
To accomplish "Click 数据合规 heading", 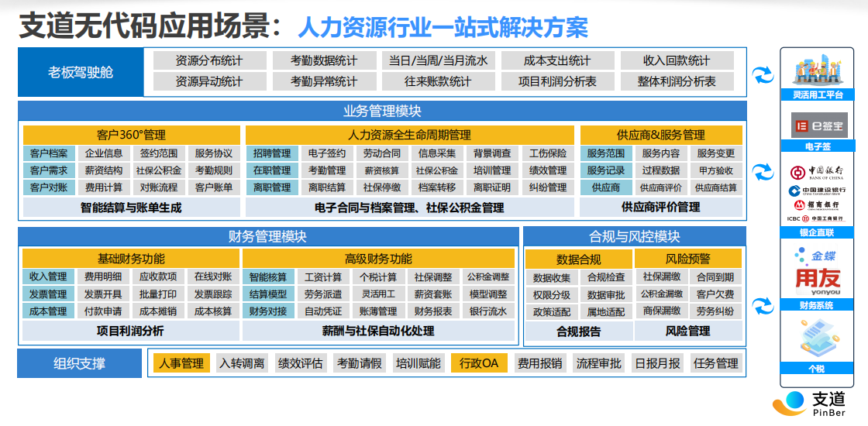I will [x=578, y=259].
